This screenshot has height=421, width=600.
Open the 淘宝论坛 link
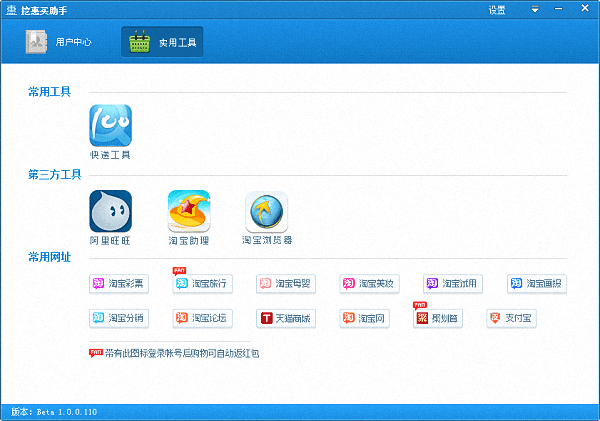(x=202, y=319)
